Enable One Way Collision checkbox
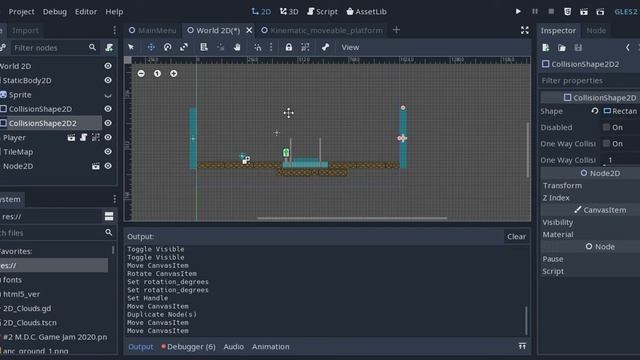Screen dimensions: 640x360 coord(606,144)
